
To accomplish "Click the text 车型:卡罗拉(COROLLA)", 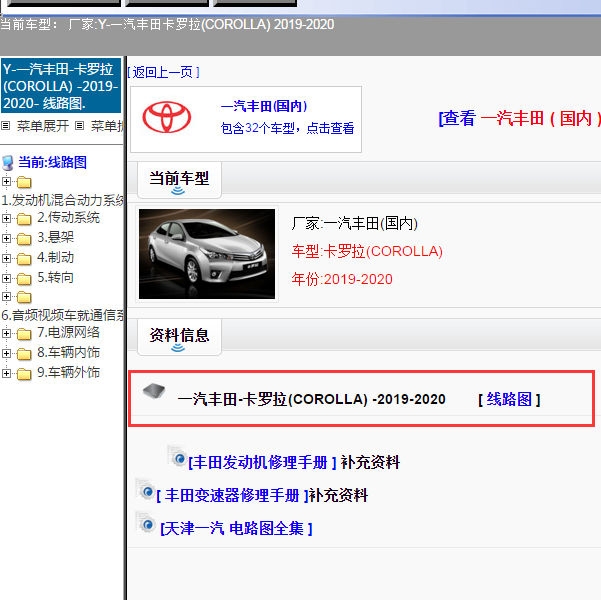I will pyautogui.click(x=367, y=252).
